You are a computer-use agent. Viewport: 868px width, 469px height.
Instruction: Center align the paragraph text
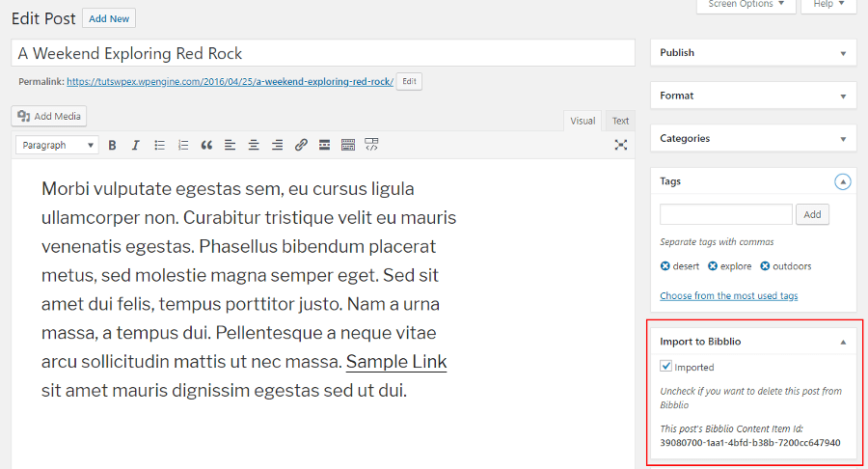click(254, 145)
